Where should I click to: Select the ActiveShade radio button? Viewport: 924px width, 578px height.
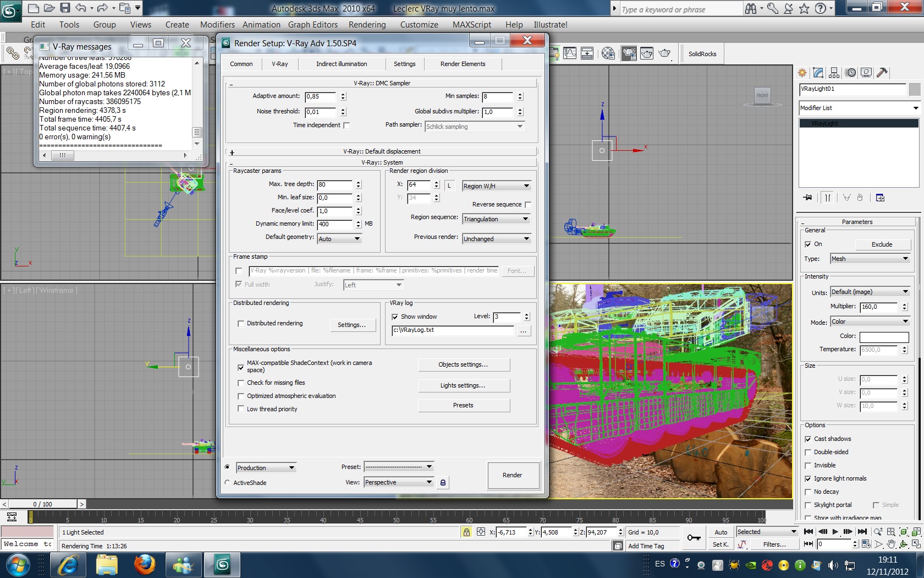click(x=227, y=483)
